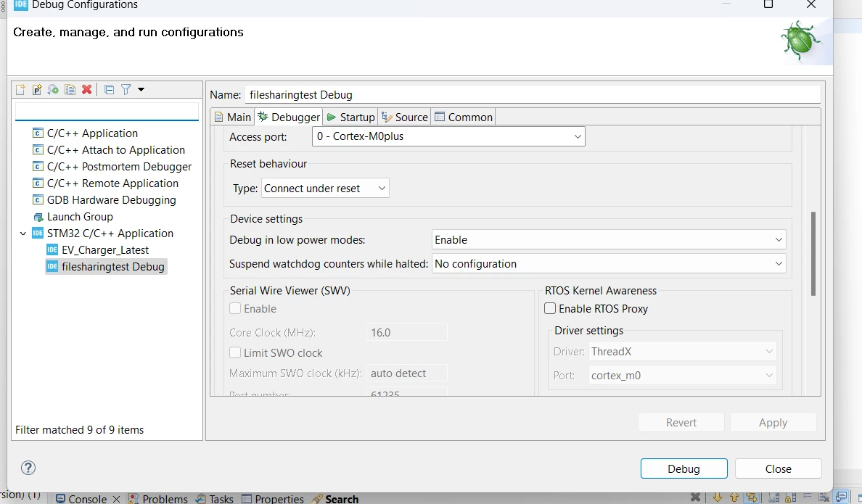Open Suspend watchdog counters dropdown
Image resolution: width=862 pixels, height=504 pixels.
click(x=609, y=264)
